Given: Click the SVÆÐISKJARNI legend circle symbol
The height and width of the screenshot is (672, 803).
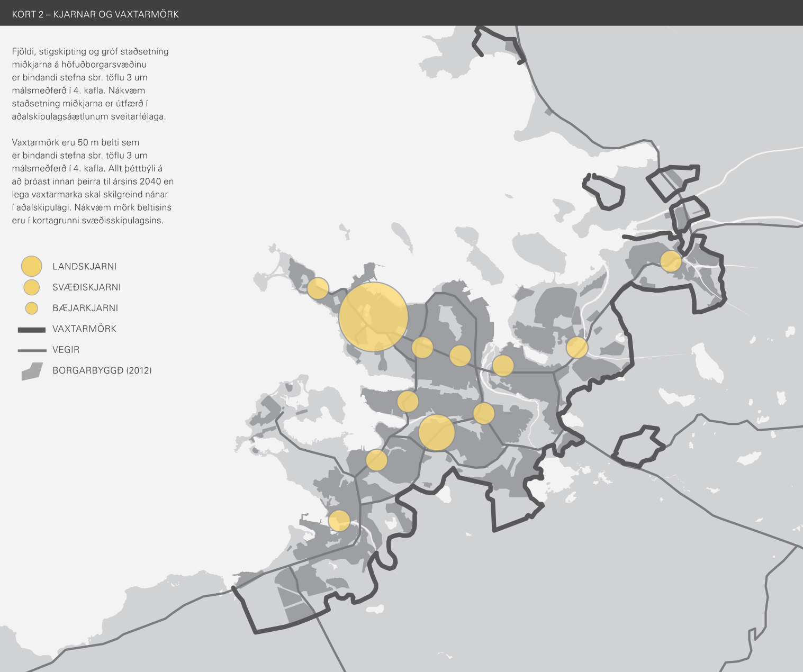Looking at the screenshot, I should point(32,287).
